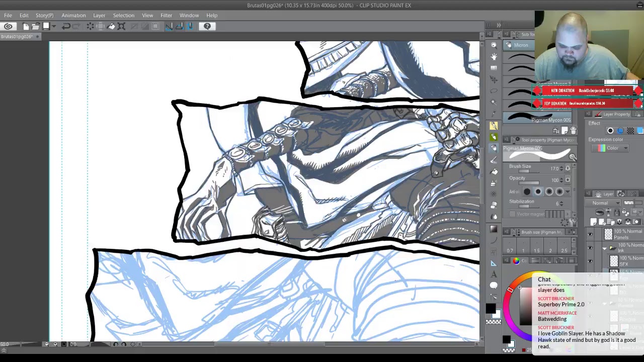Click the Scale/Rotate transform icon
The height and width of the screenshot is (362, 644).
121,26
